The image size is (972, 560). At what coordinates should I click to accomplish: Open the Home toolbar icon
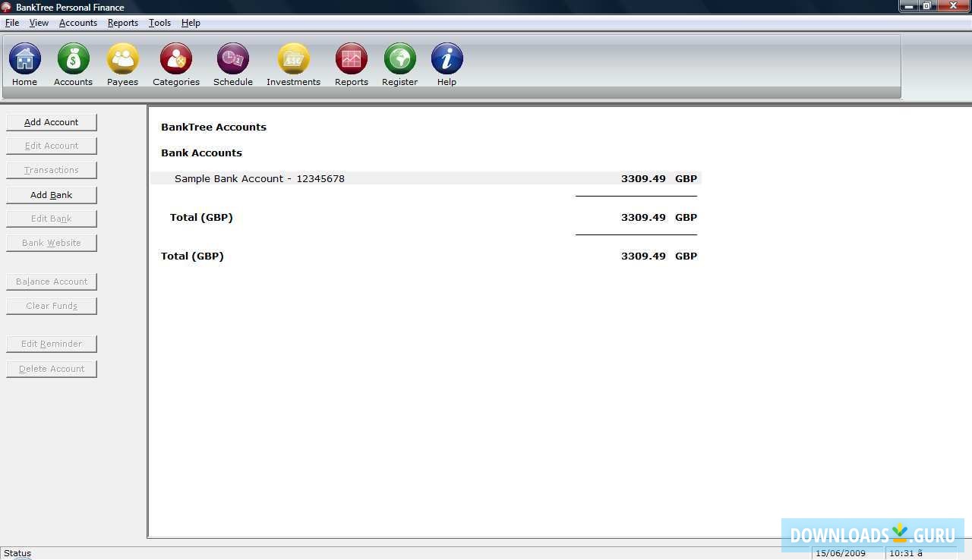24,58
